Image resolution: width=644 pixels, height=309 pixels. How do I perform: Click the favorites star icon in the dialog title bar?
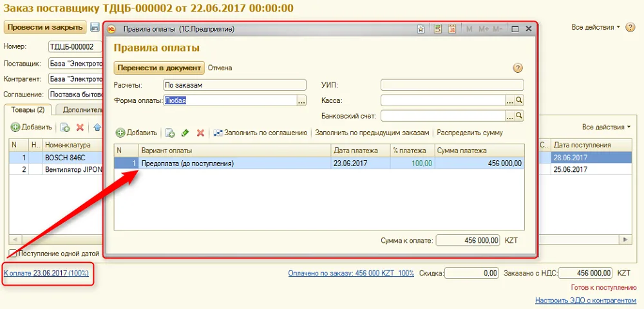pos(421,29)
